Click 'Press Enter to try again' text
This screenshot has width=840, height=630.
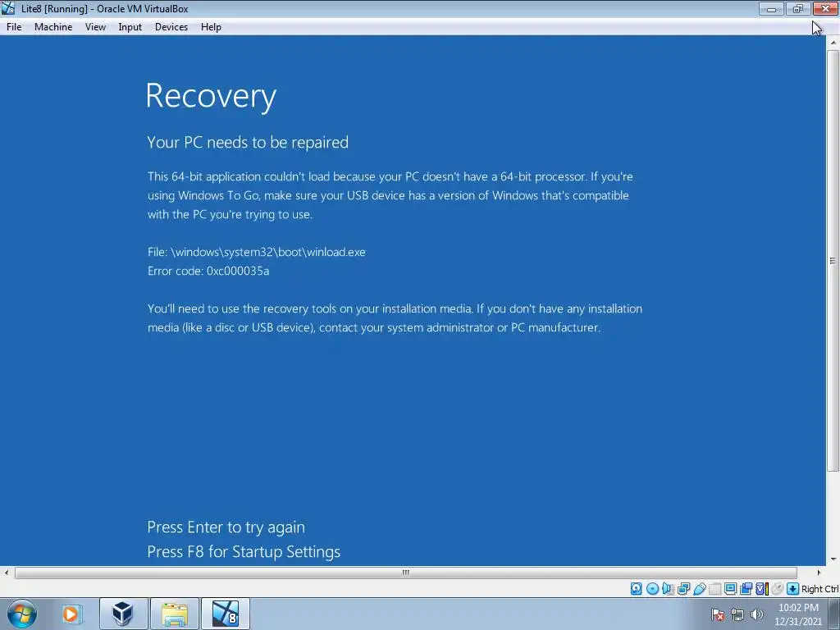point(226,527)
